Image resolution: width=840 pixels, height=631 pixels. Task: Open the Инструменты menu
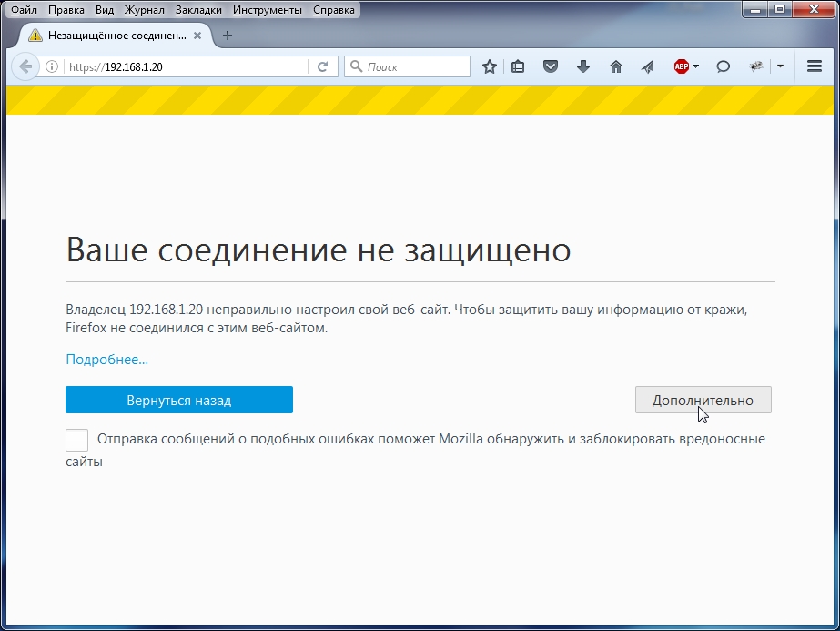point(267,10)
